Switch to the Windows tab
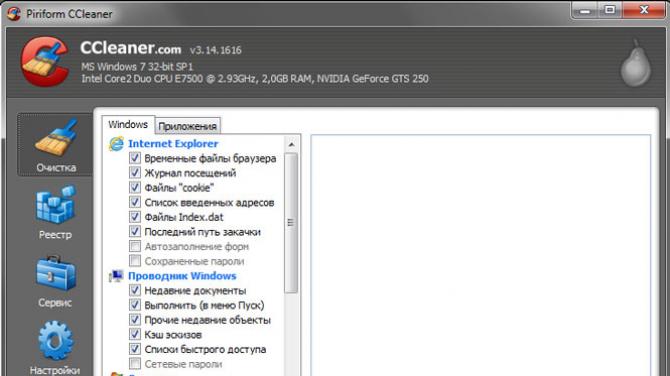This screenshot has height=376, width=670. [x=128, y=124]
